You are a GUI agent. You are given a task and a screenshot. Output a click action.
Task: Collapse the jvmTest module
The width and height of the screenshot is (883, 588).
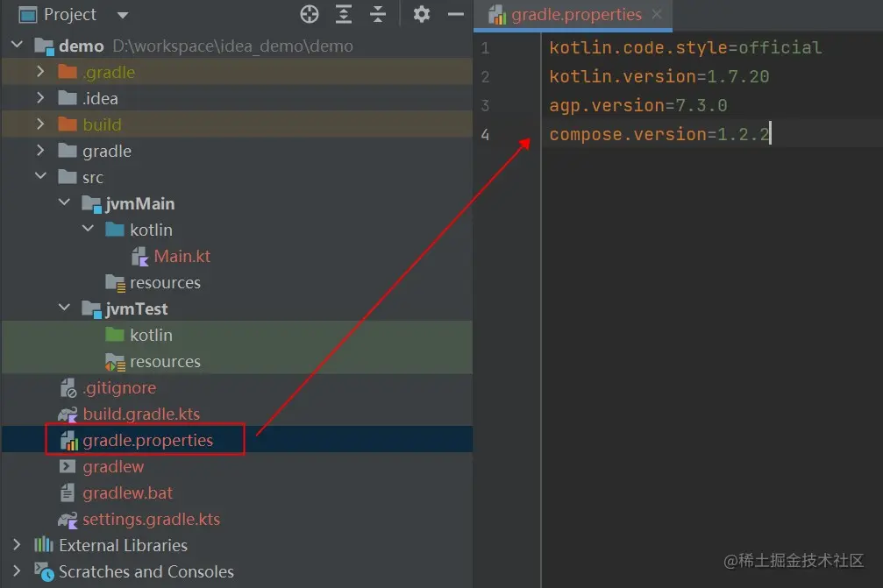(64, 308)
